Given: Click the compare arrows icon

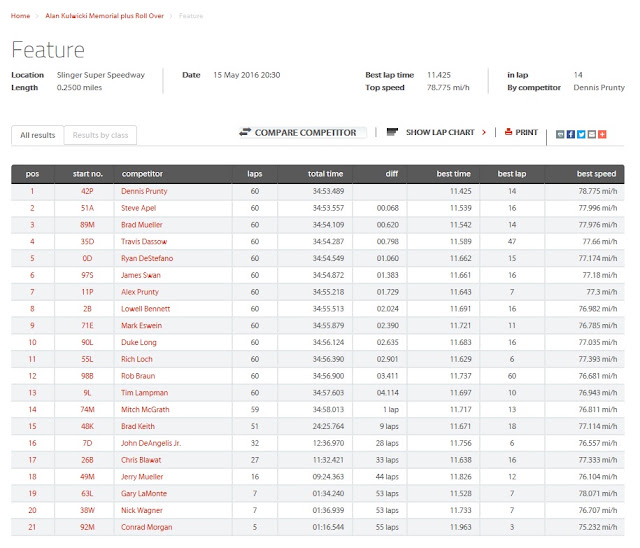Looking at the screenshot, I should (x=245, y=132).
